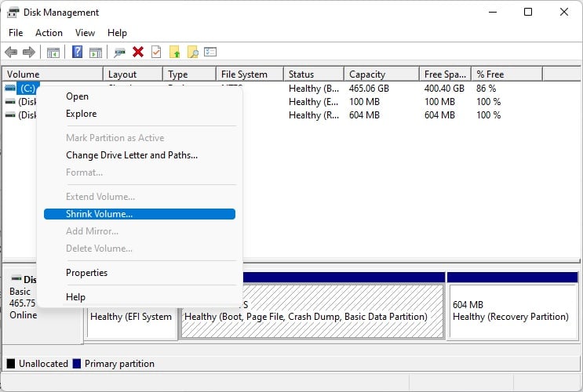Sort by the Layout column header
The height and width of the screenshot is (392, 583).
[x=133, y=74]
